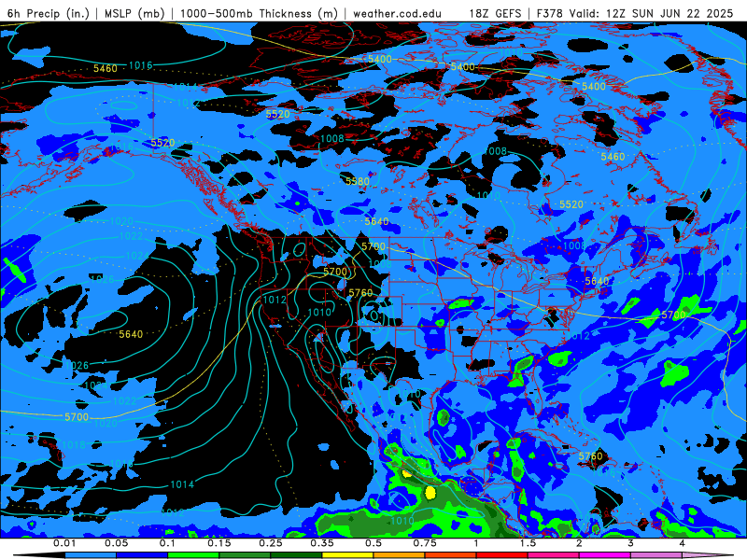Click '1000-500mb Thickness (m)' header text
747x560 pixels.
[259, 13]
